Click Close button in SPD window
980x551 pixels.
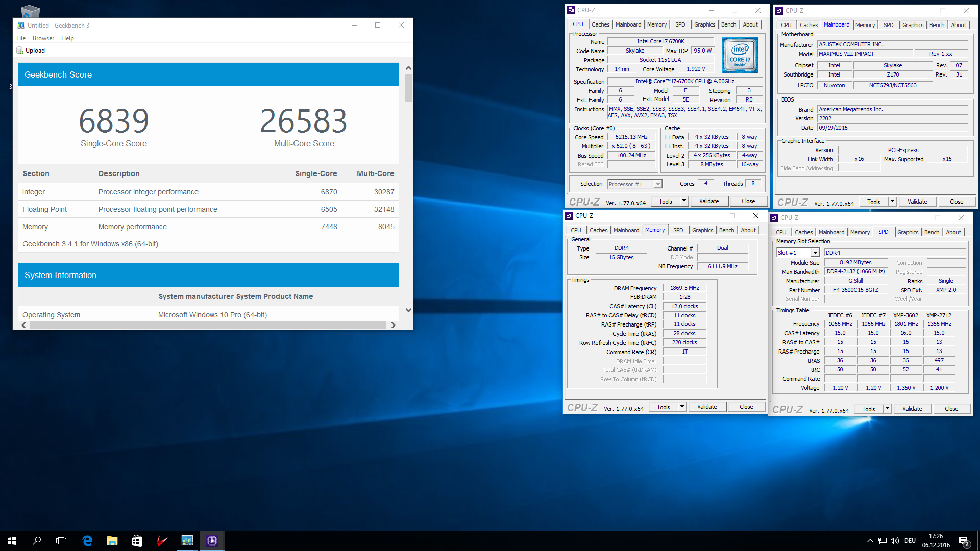951,409
